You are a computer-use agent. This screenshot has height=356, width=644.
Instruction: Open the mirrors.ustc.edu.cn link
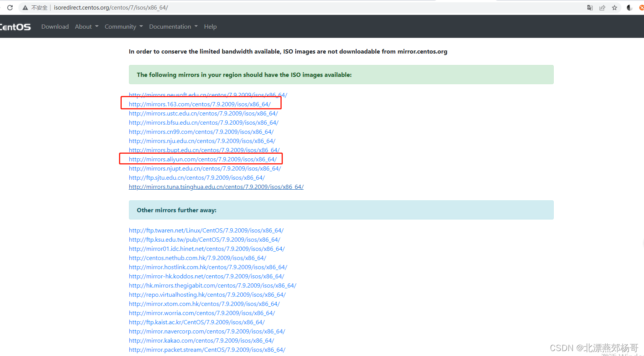(204, 113)
